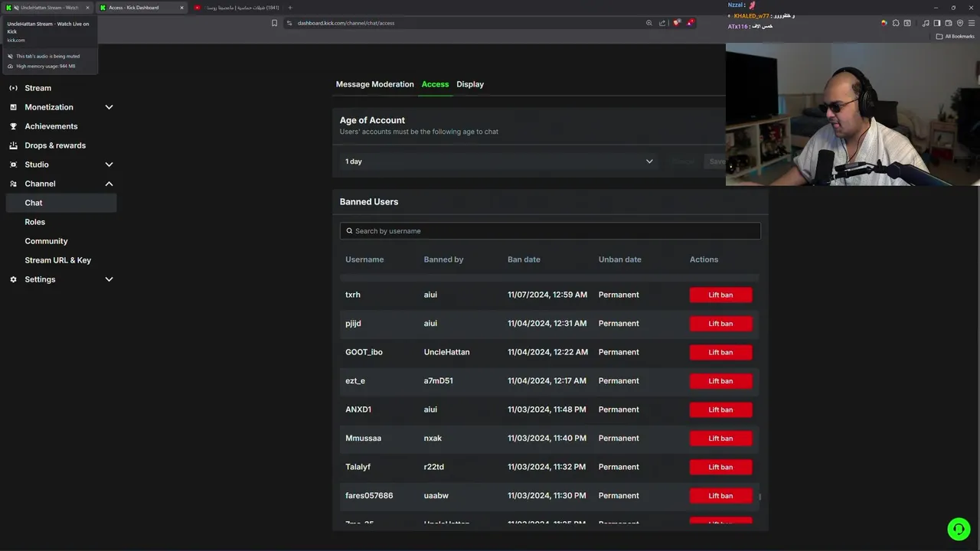980x551 pixels.
Task: Lift ban for user ANXD1
Action: click(x=720, y=409)
